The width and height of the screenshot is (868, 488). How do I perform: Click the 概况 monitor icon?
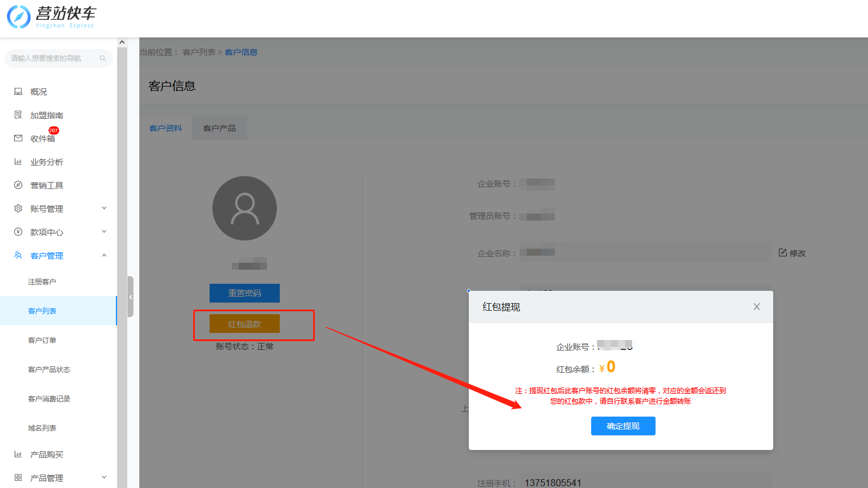point(18,92)
